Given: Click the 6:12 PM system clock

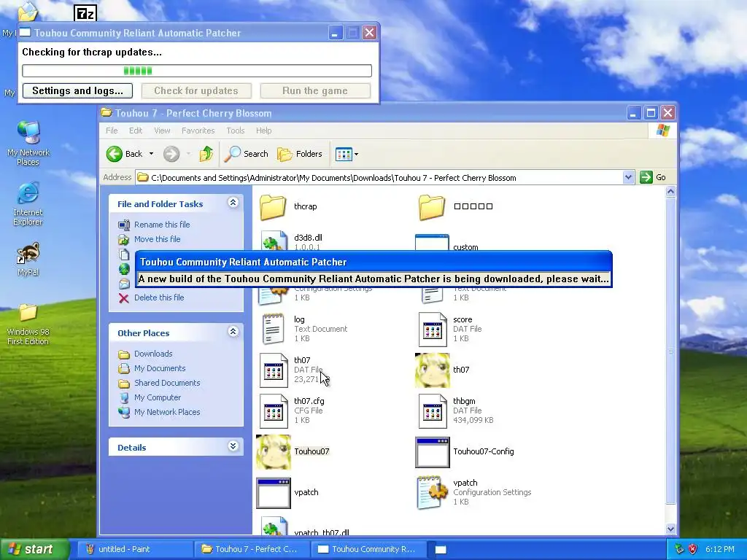Looking at the screenshot, I should (719, 550).
